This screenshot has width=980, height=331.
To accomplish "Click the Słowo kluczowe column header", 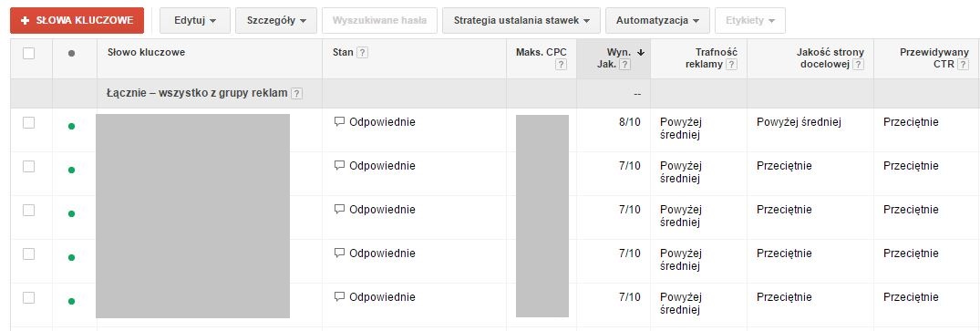I will [146, 53].
